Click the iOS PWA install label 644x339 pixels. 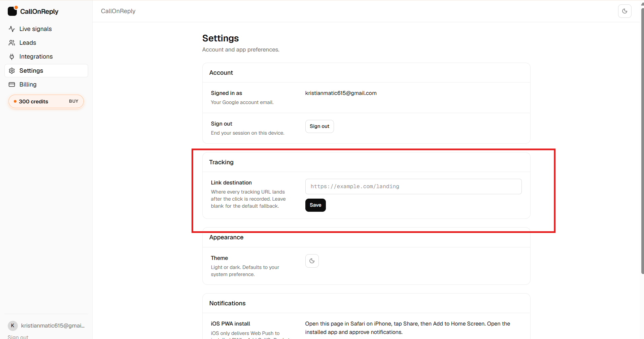coord(231,324)
